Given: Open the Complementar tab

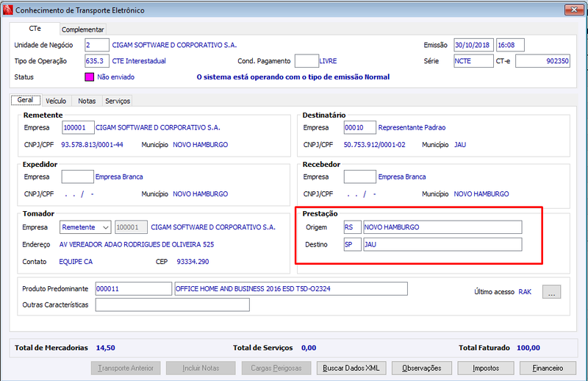Looking at the screenshot, I should point(82,29).
